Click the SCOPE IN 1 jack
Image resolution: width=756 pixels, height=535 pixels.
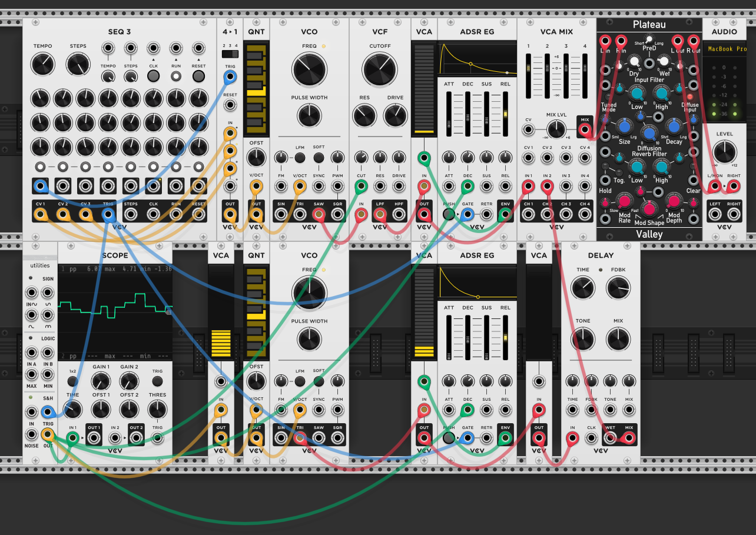pos(72,437)
